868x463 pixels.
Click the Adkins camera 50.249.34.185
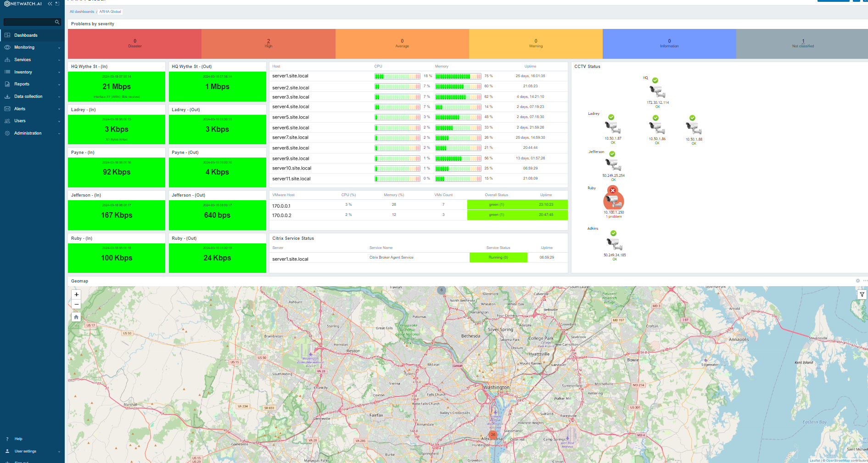pyautogui.click(x=614, y=244)
